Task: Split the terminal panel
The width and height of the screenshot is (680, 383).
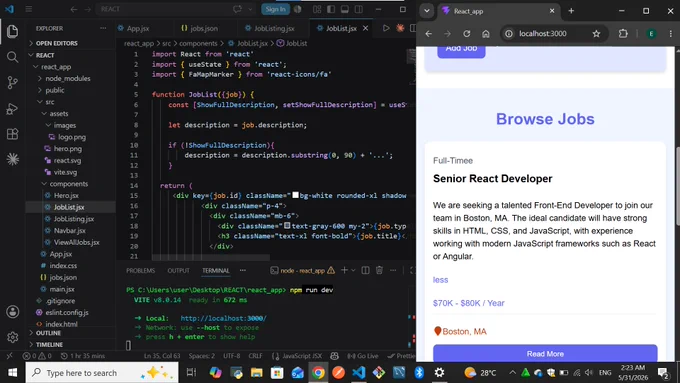Action: 366,270
